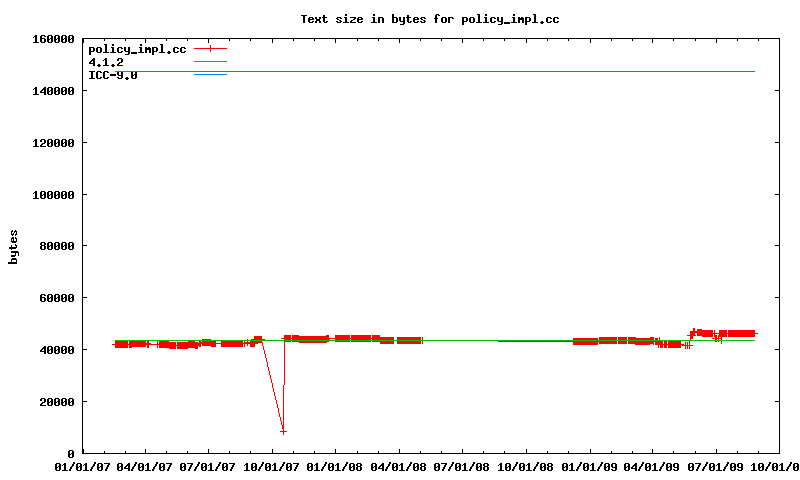The width and height of the screenshot is (800, 480).
Task: Click the 01/01/09 x-axis date label
Action: (590, 467)
